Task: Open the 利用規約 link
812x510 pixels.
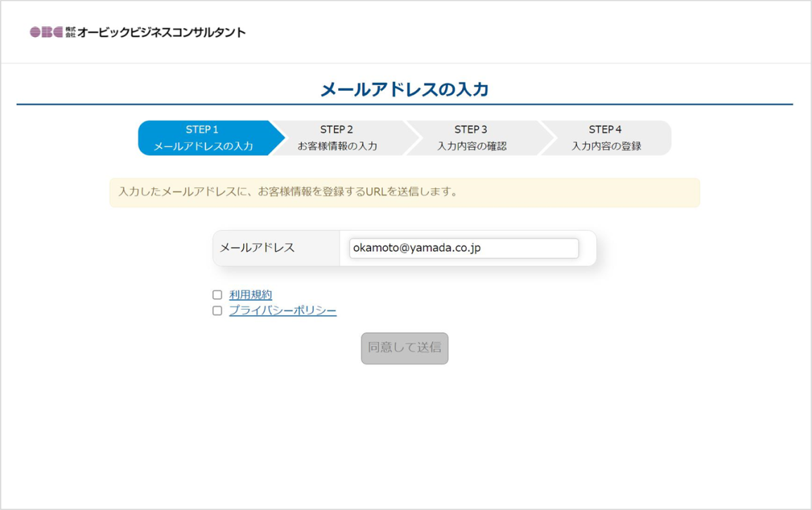Action: pyautogui.click(x=250, y=295)
